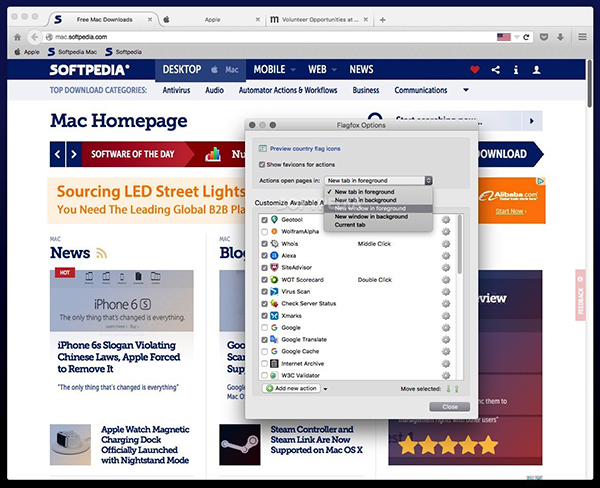The width and height of the screenshot is (600, 488).
Task: Open settings gear for Virus Scan action
Action: 446,292
